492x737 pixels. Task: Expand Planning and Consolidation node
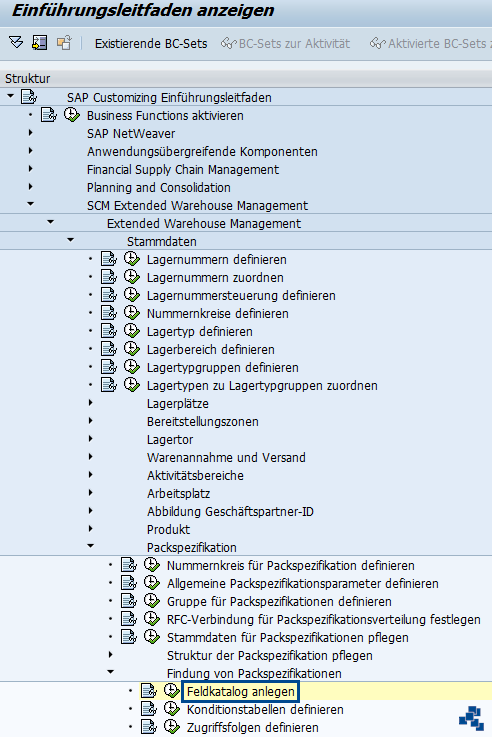(x=31, y=187)
